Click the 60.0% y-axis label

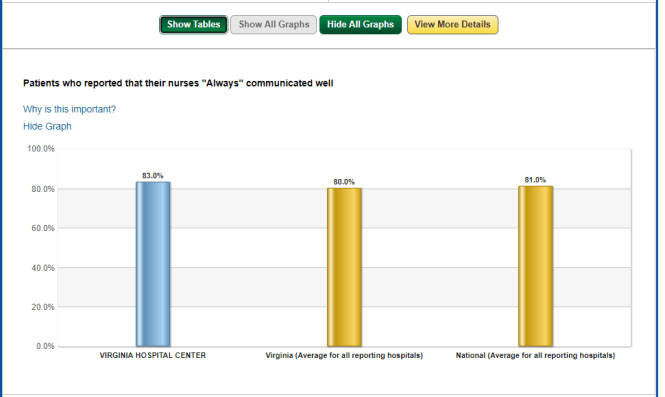click(x=43, y=228)
